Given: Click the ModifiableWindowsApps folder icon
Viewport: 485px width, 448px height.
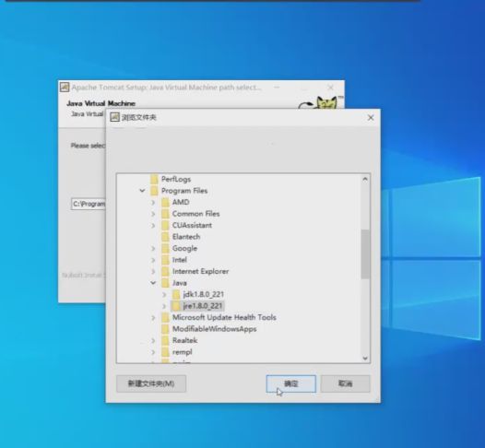Looking at the screenshot, I should point(165,329).
